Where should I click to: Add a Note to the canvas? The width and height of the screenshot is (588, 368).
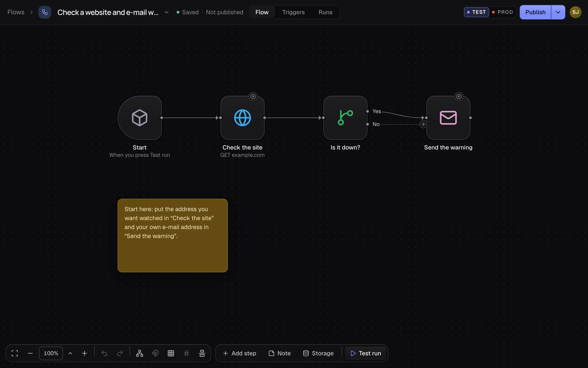click(x=280, y=353)
